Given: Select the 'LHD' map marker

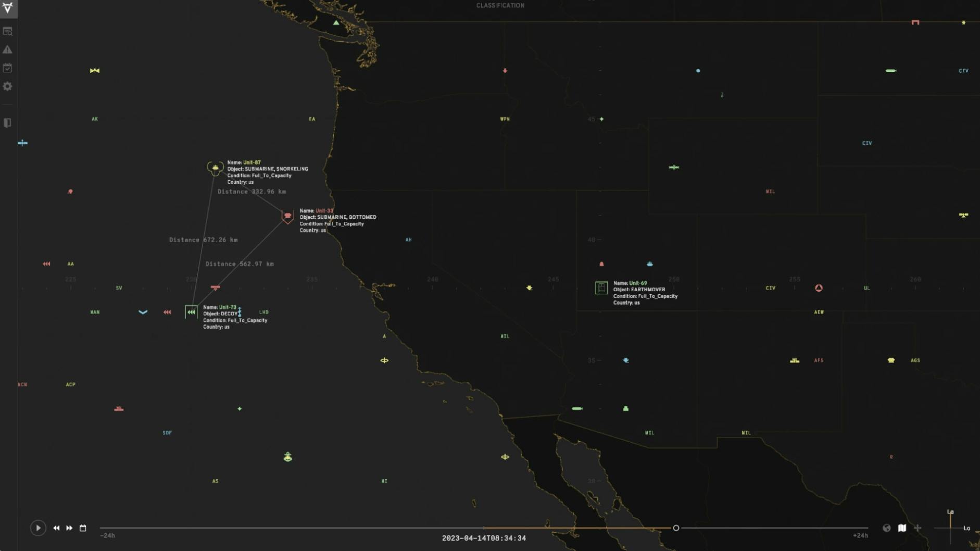Looking at the screenshot, I should pos(264,312).
